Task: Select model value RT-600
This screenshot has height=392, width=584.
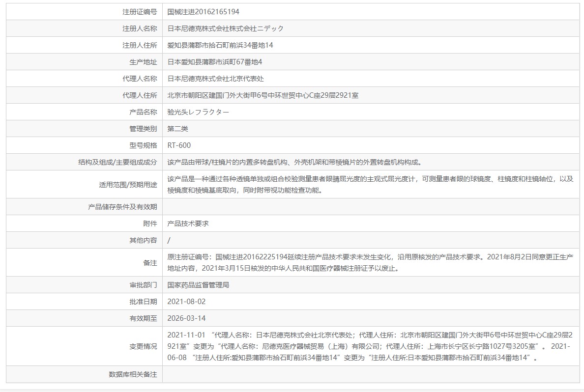Action: tap(179, 146)
